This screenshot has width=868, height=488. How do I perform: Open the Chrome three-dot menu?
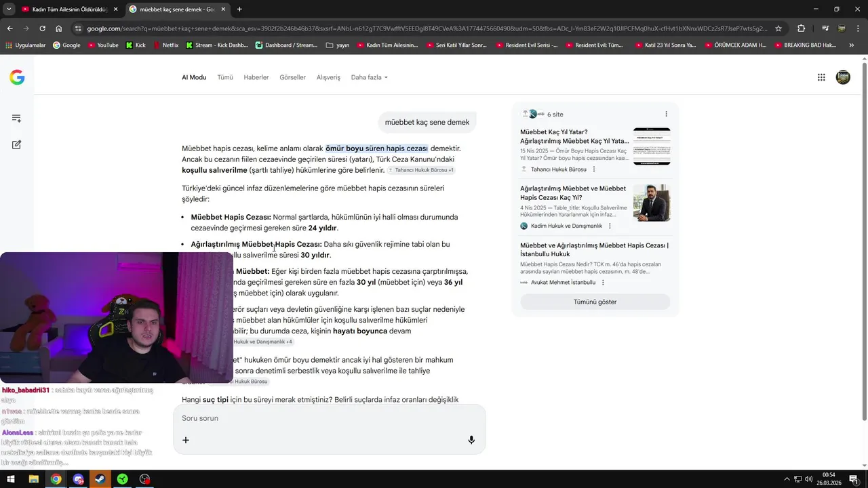859,28
